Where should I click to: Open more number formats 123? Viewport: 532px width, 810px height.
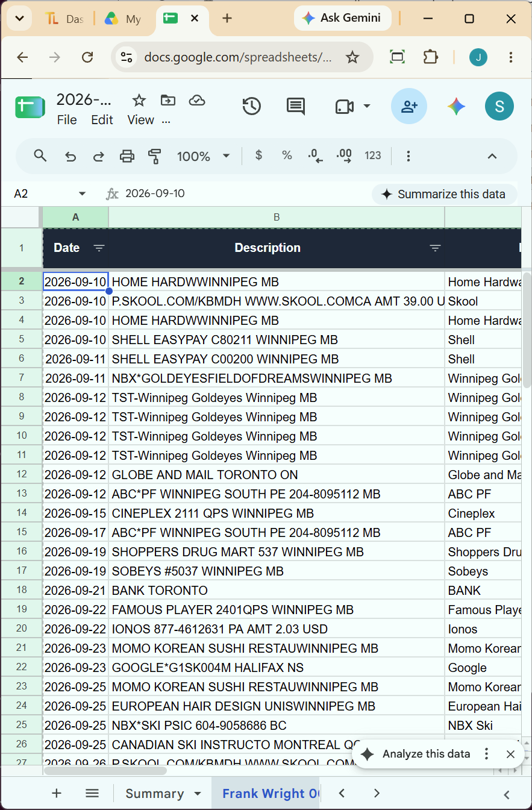point(373,155)
